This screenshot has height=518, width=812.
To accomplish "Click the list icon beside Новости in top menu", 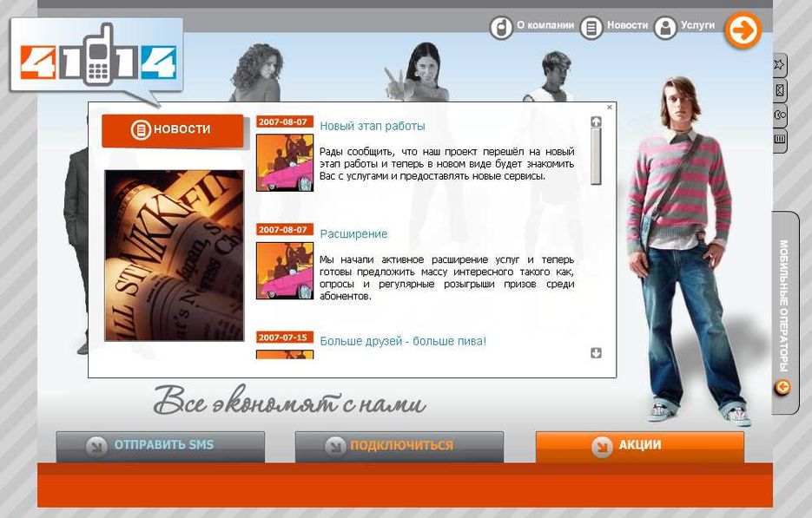I will tap(591, 28).
